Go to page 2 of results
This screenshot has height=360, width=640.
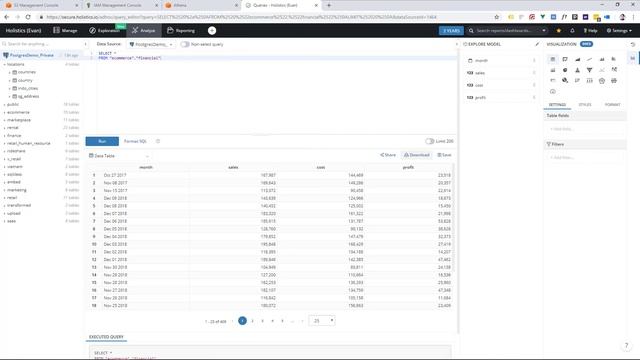(x=253, y=321)
